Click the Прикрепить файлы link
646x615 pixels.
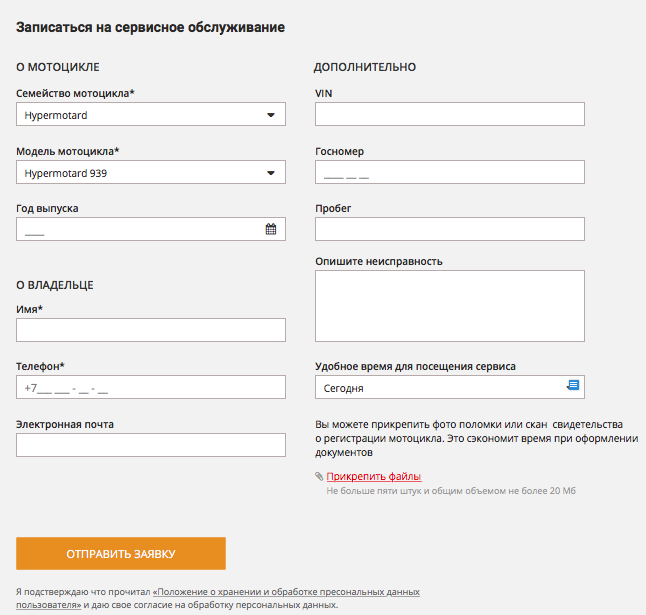point(374,477)
